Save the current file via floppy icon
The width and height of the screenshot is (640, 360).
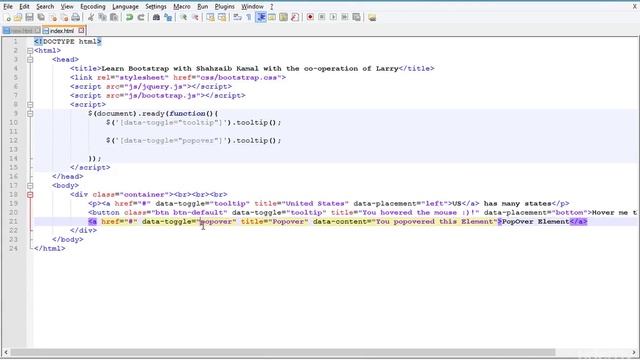coord(29,18)
